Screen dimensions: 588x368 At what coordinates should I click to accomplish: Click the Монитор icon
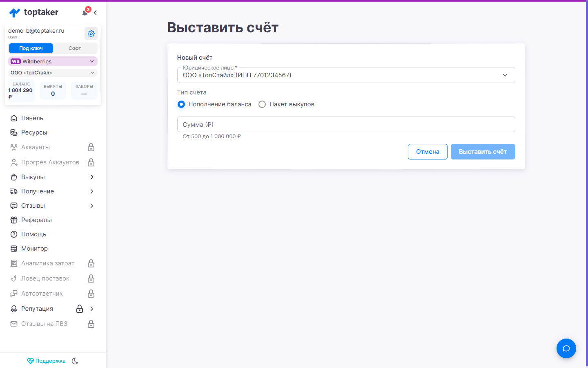pos(14,249)
